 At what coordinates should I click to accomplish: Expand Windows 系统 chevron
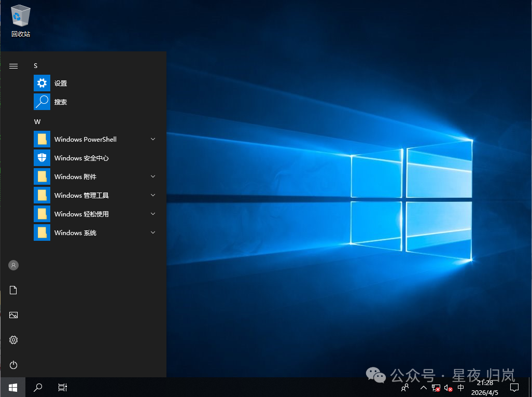(153, 232)
